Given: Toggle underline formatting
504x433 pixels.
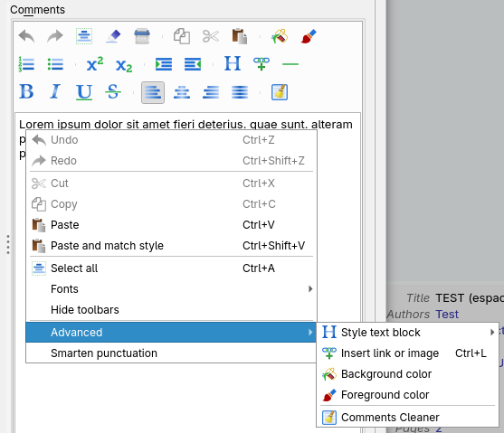Looking at the screenshot, I should (84, 92).
